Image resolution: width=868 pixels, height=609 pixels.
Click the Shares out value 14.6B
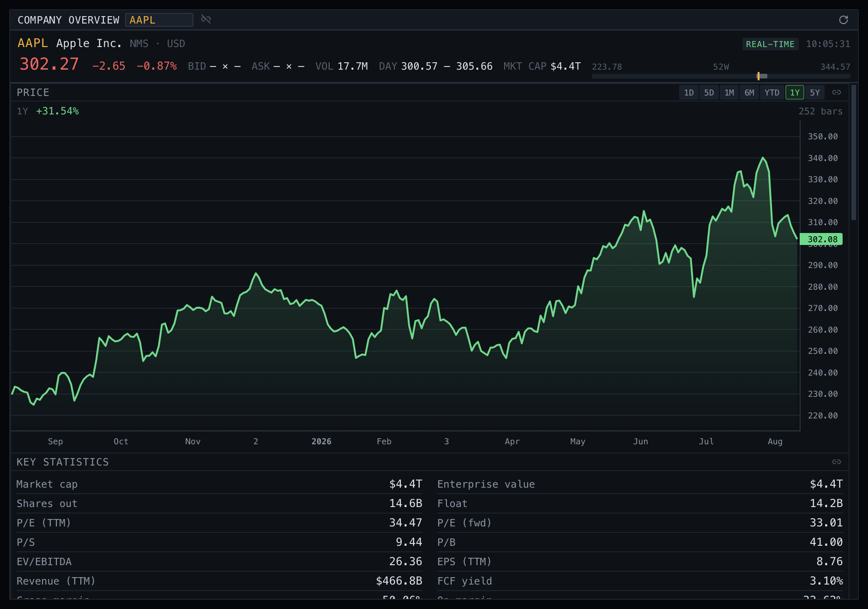point(405,503)
